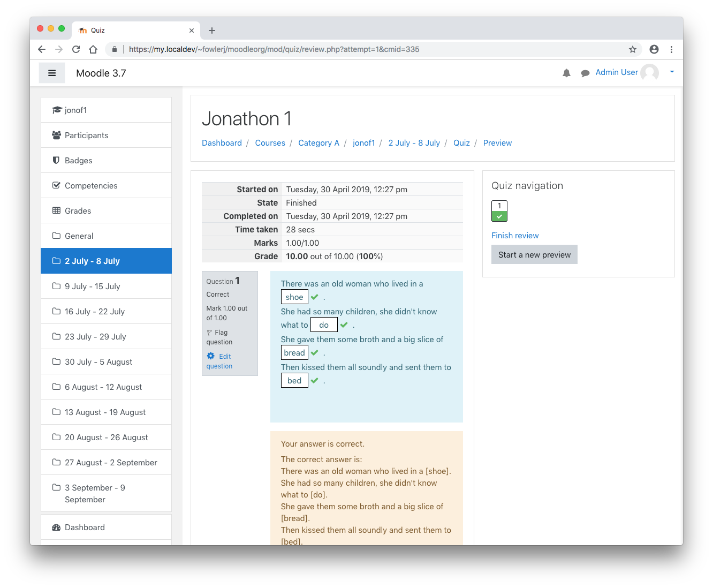Click the Moodle 3.7 site title
The height and width of the screenshot is (588, 713).
pyautogui.click(x=101, y=73)
